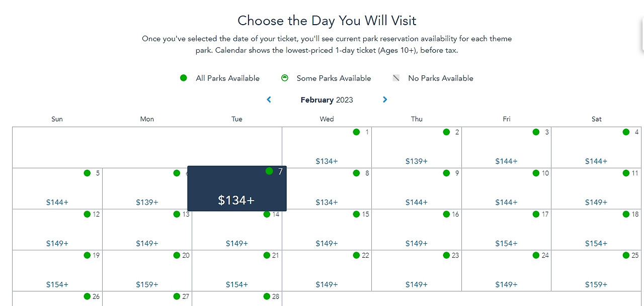Click the availability dot for February 14
The width and height of the screenshot is (644, 306).
[267, 215]
